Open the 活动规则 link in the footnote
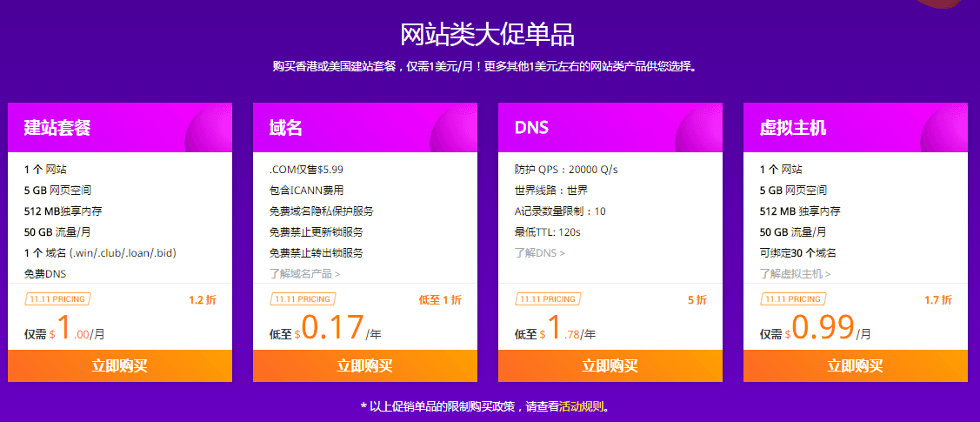980x422 pixels. point(581,406)
